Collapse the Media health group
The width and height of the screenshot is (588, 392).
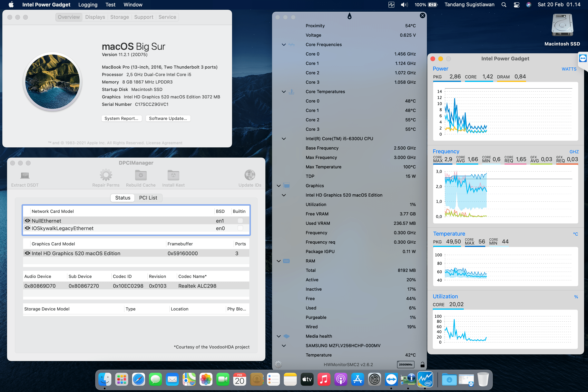pyautogui.click(x=279, y=336)
